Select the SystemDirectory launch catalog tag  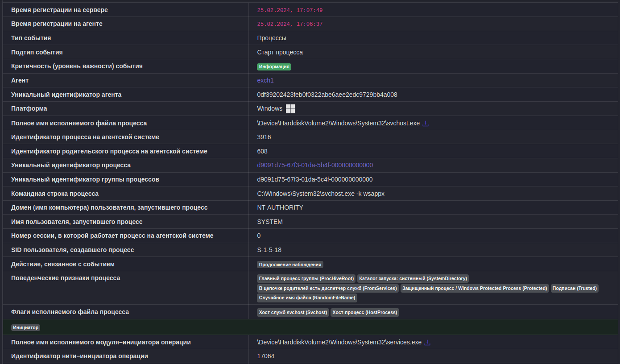413,278
